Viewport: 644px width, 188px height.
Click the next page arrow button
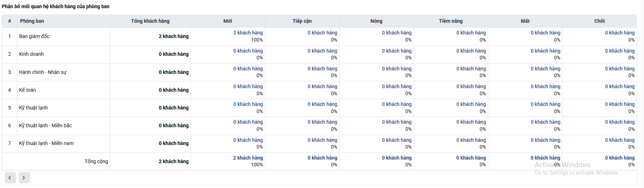pos(24,178)
